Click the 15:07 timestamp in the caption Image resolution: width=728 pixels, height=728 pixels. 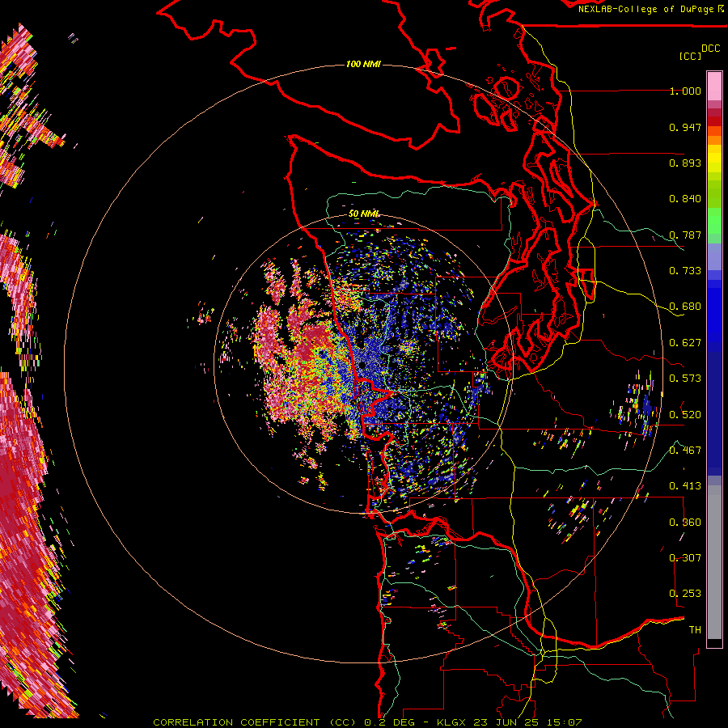point(563,722)
